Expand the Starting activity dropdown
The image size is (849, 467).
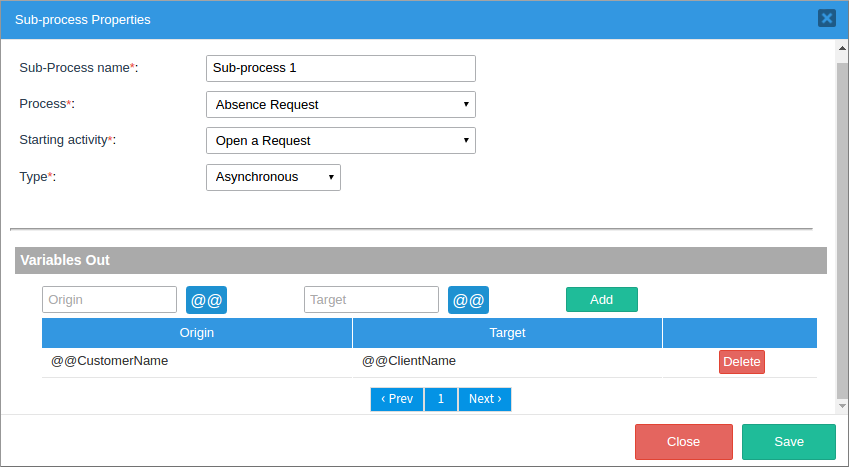[340, 141]
